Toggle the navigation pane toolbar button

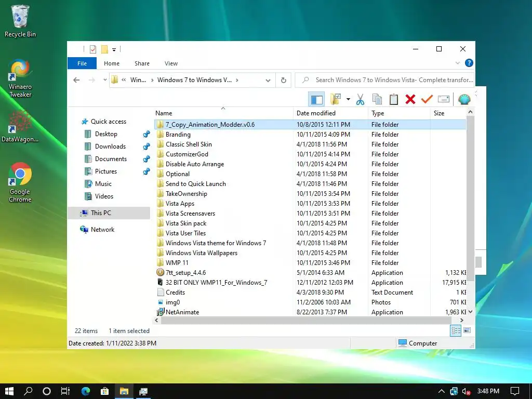coord(316,99)
